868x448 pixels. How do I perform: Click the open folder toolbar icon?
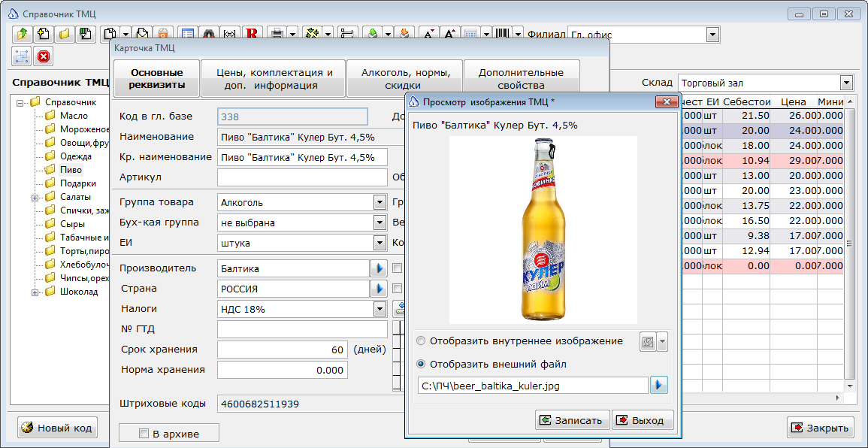coord(65,34)
